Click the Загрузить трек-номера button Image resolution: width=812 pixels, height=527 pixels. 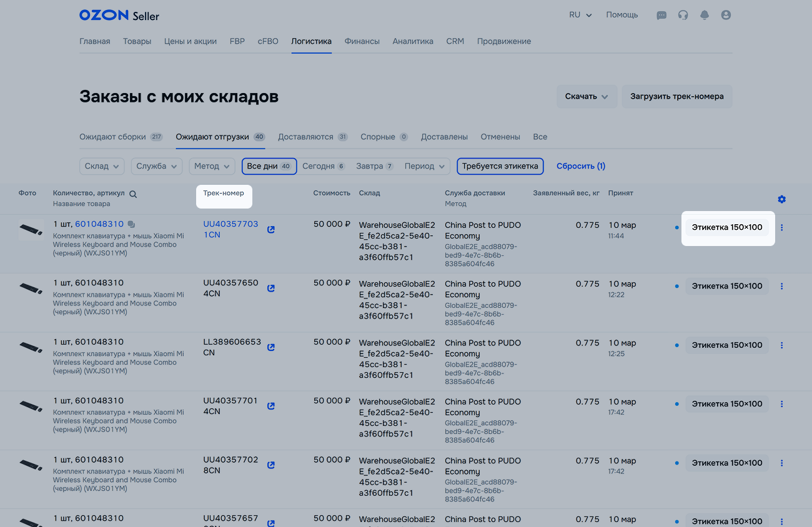(x=676, y=97)
